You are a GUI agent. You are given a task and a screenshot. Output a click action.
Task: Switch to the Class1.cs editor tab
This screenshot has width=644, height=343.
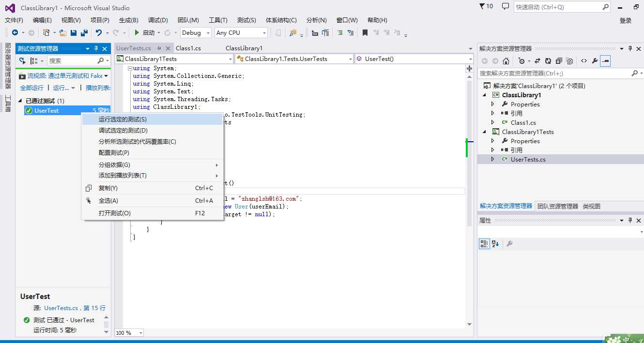(188, 48)
